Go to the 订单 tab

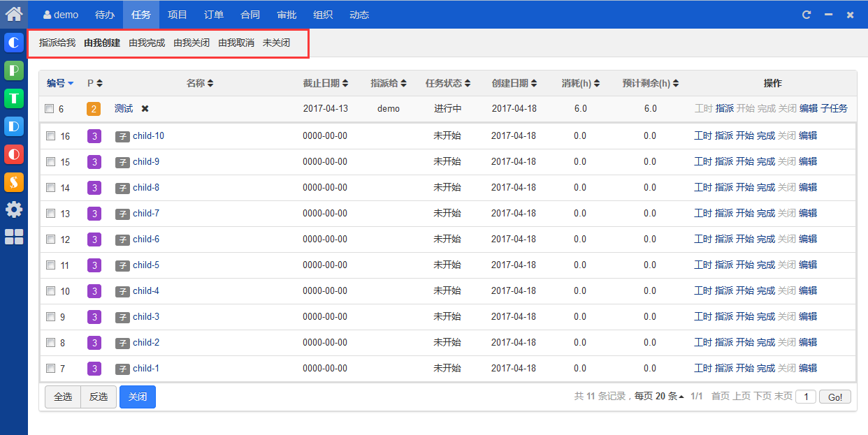pyautogui.click(x=214, y=15)
